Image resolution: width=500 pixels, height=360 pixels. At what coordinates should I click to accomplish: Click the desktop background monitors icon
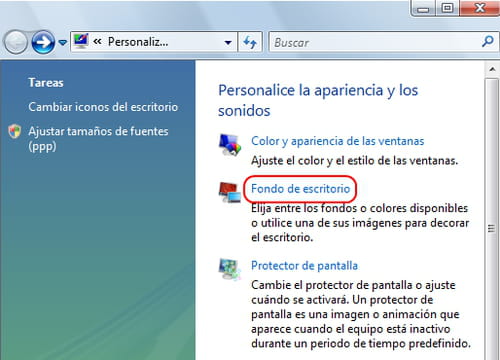pyautogui.click(x=230, y=192)
